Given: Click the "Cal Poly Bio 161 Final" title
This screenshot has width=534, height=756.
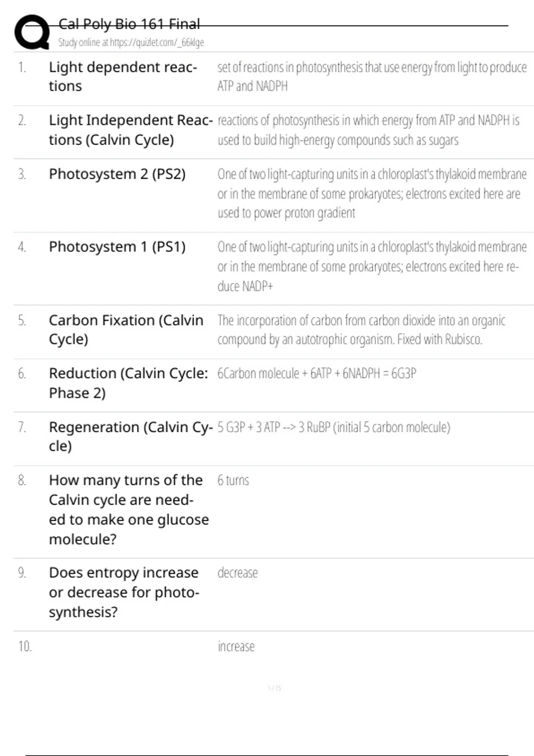Looking at the screenshot, I should tap(129, 24).
